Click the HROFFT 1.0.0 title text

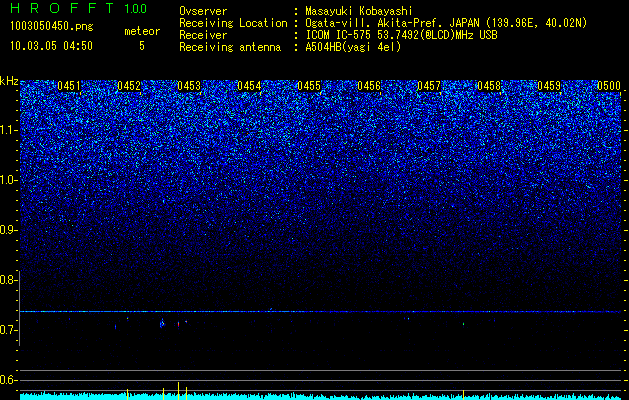click(x=79, y=8)
